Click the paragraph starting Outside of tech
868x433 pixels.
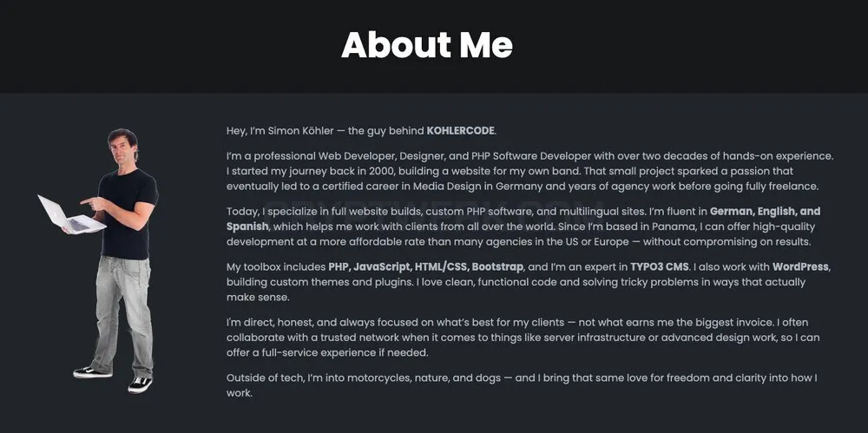click(x=522, y=385)
